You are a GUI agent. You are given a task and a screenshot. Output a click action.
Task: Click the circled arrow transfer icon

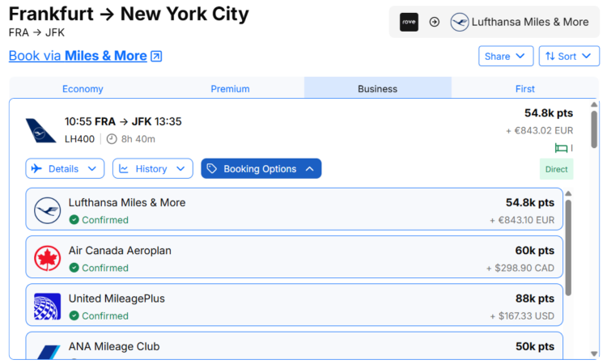coord(435,22)
